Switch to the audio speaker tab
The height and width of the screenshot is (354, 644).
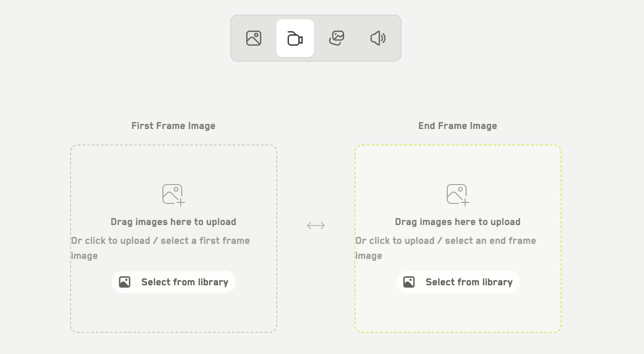click(x=378, y=38)
